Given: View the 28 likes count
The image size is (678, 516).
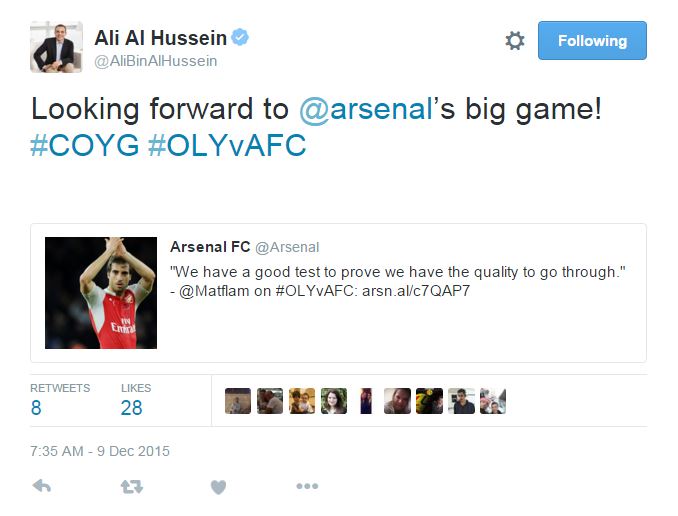Looking at the screenshot, I should point(136,400).
